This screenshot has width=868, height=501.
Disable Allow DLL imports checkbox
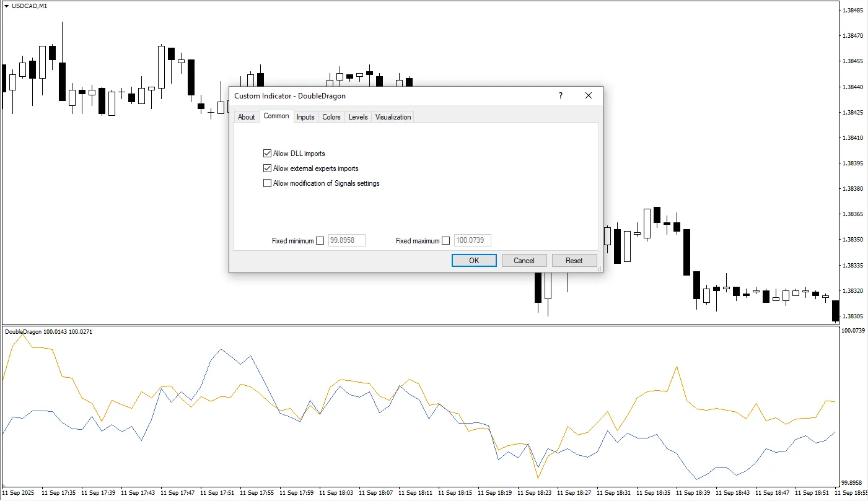(x=268, y=154)
